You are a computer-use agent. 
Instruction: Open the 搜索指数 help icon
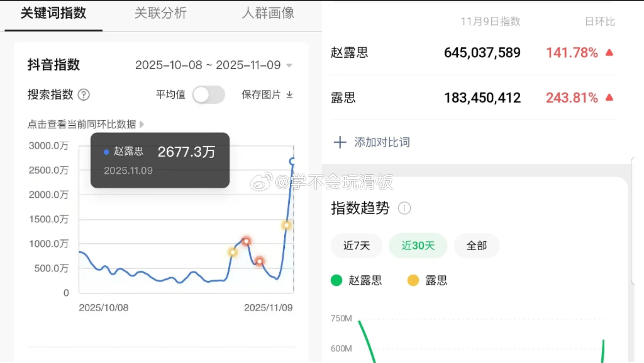84,95
